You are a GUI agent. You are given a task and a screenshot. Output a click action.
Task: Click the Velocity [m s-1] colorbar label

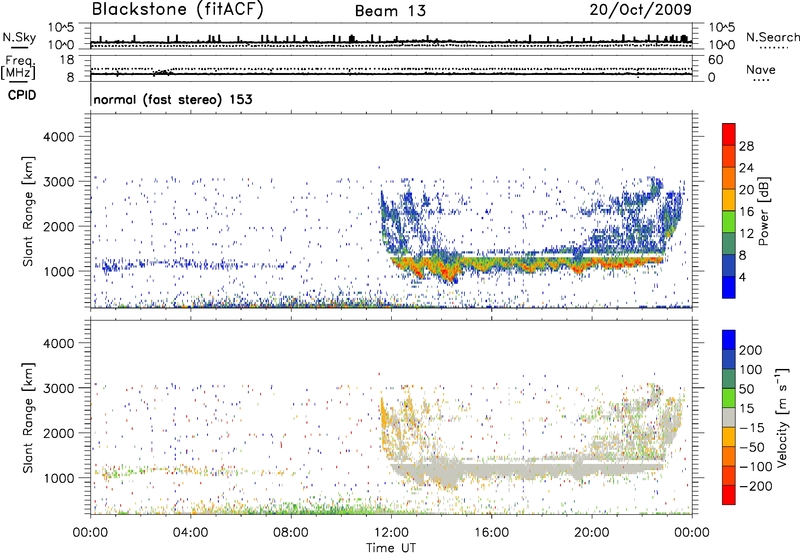[782, 417]
